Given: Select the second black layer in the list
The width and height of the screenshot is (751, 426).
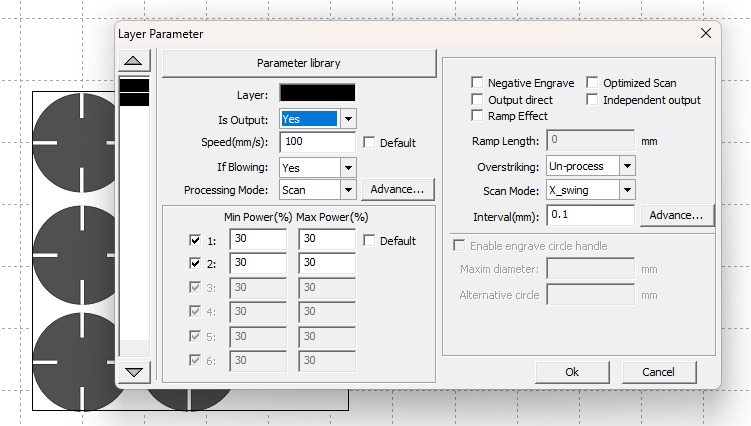Looking at the screenshot, I should tap(134, 99).
